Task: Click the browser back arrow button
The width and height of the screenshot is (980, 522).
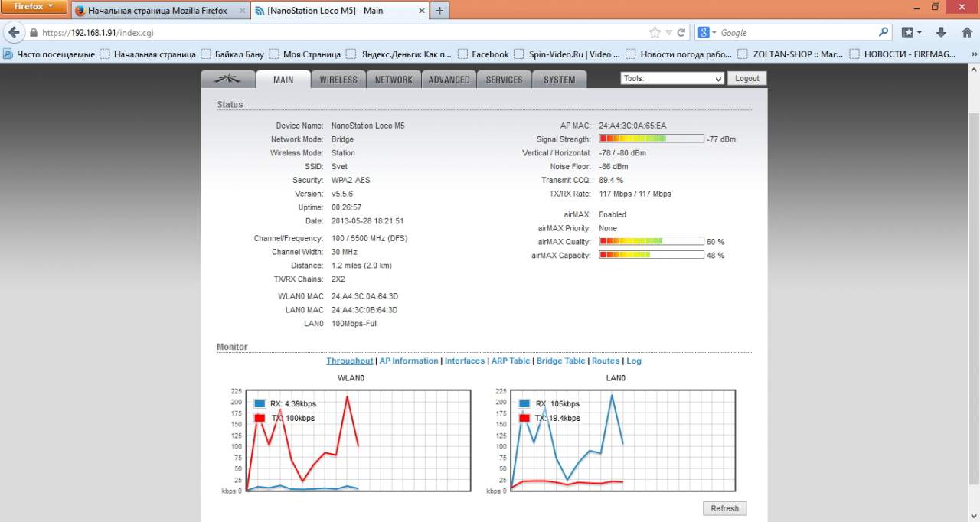Action: 13,33
